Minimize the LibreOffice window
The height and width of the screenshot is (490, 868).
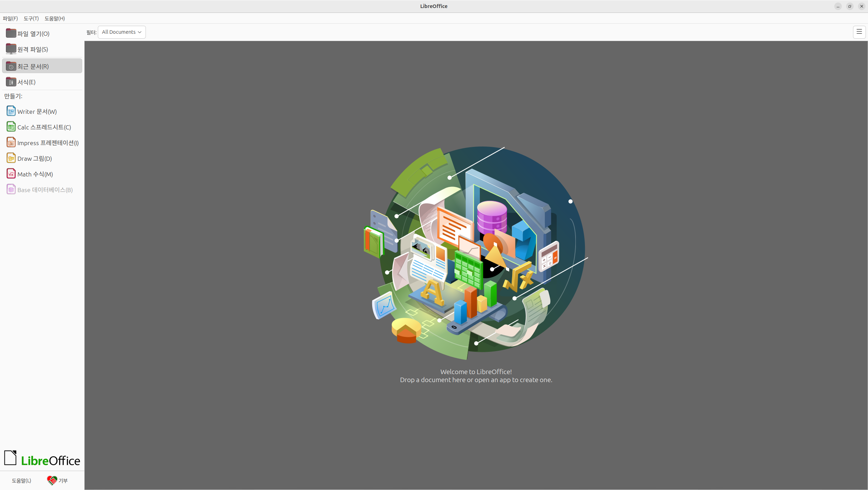pos(838,6)
